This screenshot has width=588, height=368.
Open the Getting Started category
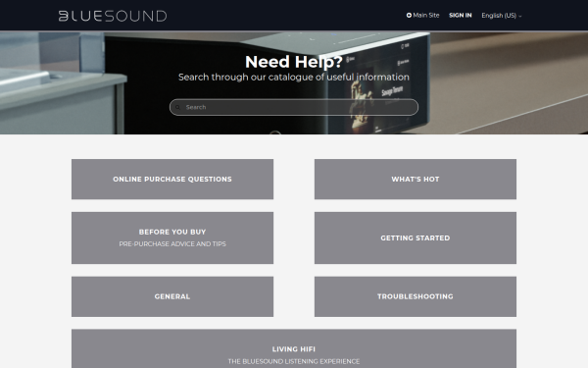point(416,237)
